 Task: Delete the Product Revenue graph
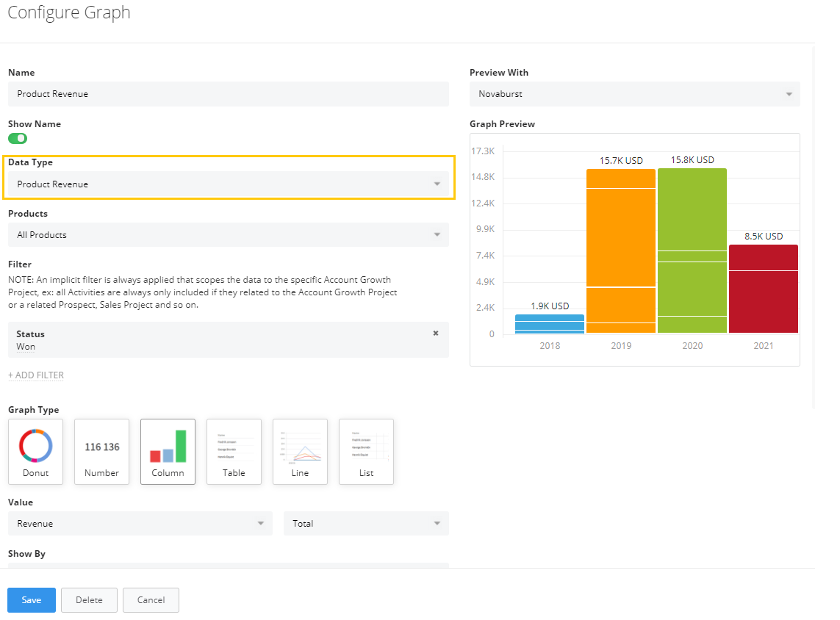(89, 599)
